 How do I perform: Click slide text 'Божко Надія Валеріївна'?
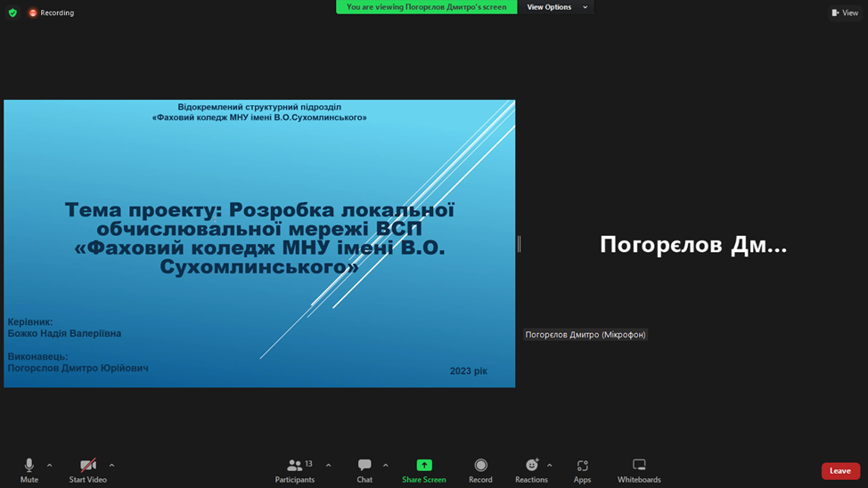pyautogui.click(x=64, y=333)
